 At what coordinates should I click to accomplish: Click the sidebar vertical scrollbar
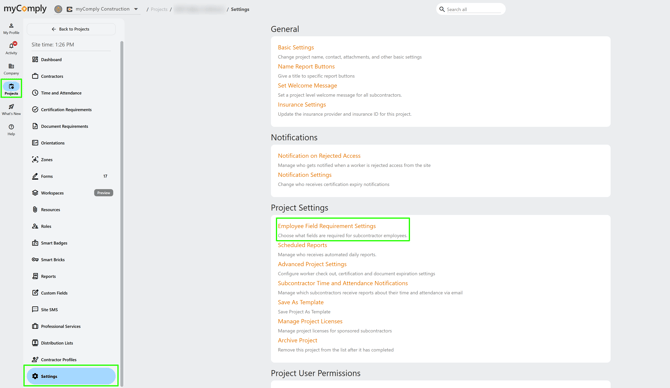click(x=122, y=214)
